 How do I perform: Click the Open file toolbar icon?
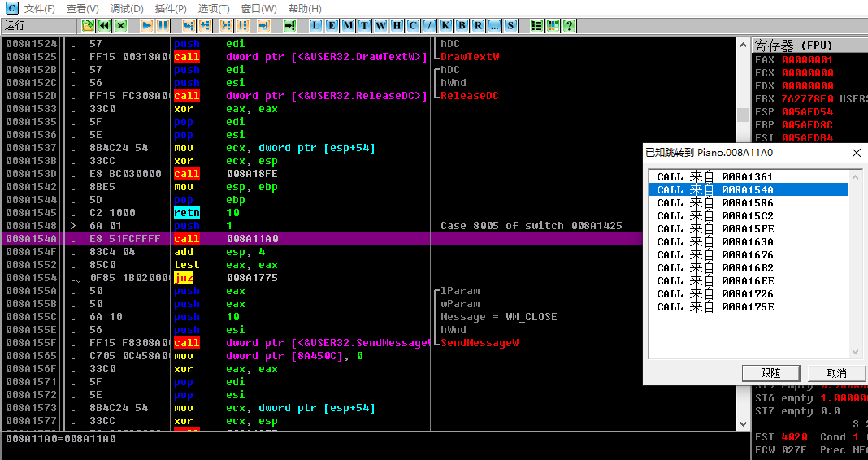click(88, 25)
